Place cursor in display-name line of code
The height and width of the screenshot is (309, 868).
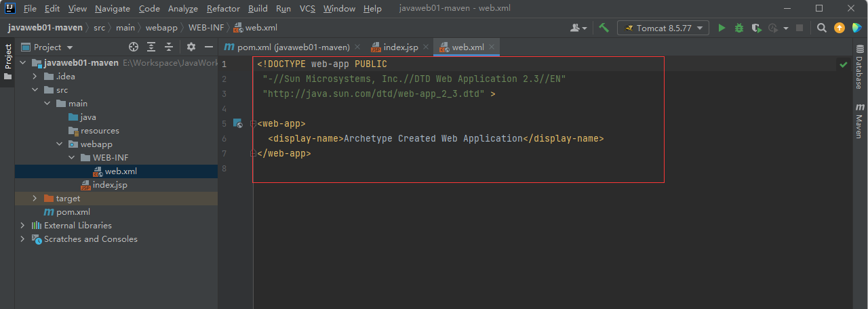(436, 138)
